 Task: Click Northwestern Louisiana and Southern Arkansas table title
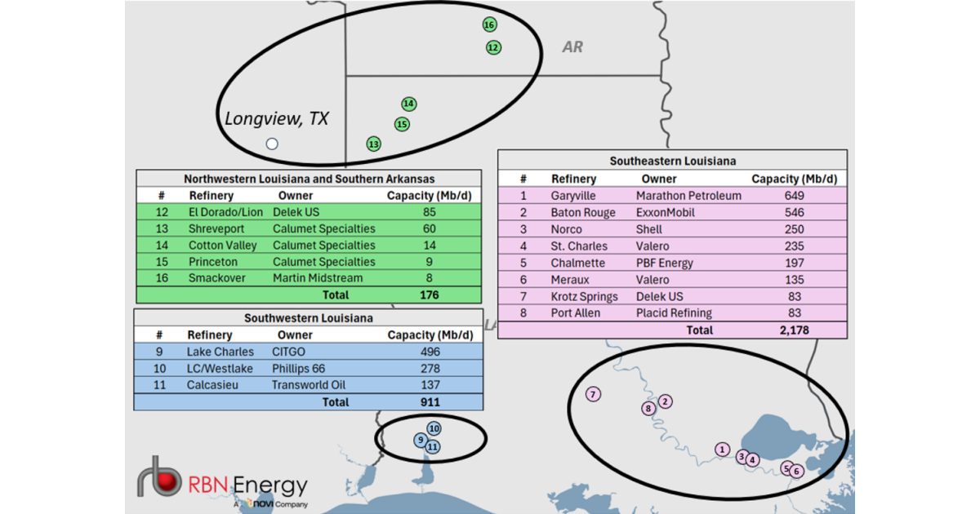[x=309, y=179]
